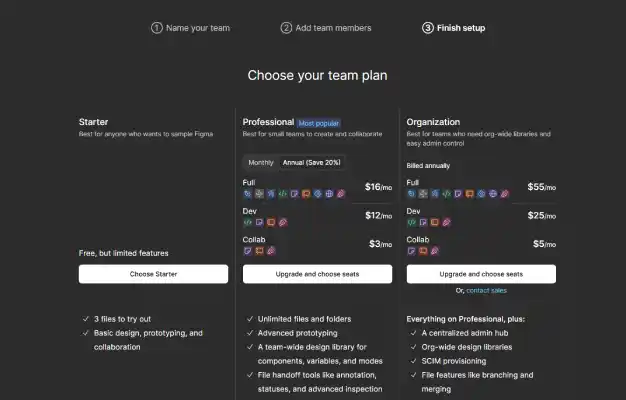
Task: Click Professional Upgrade and choose seats button
Action: coord(317,274)
